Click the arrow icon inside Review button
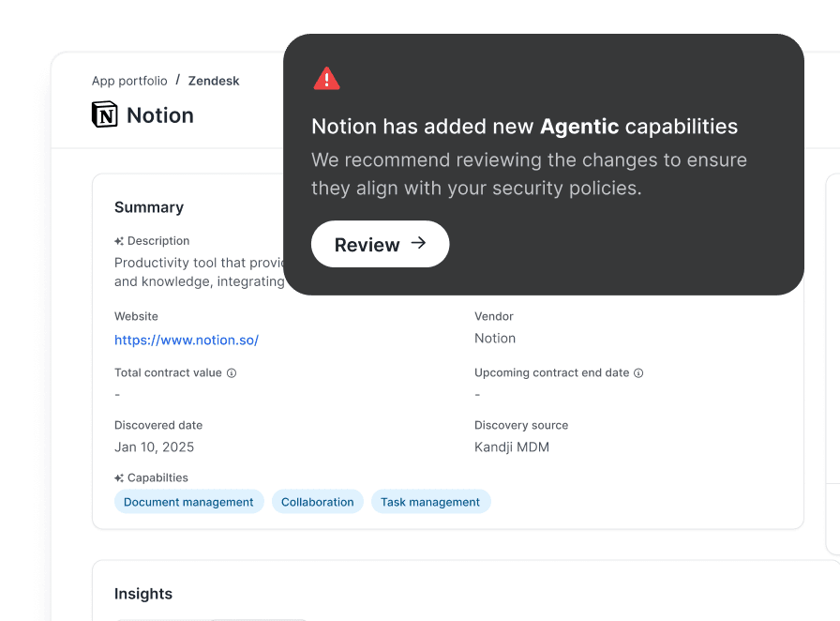 pyautogui.click(x=419, y=244)
